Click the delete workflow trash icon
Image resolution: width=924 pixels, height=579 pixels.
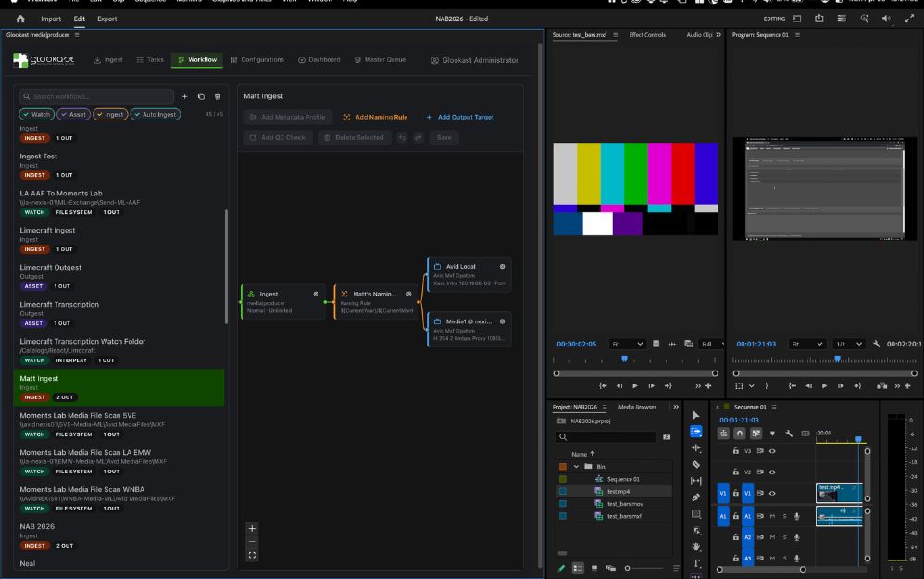pos(218,96)
